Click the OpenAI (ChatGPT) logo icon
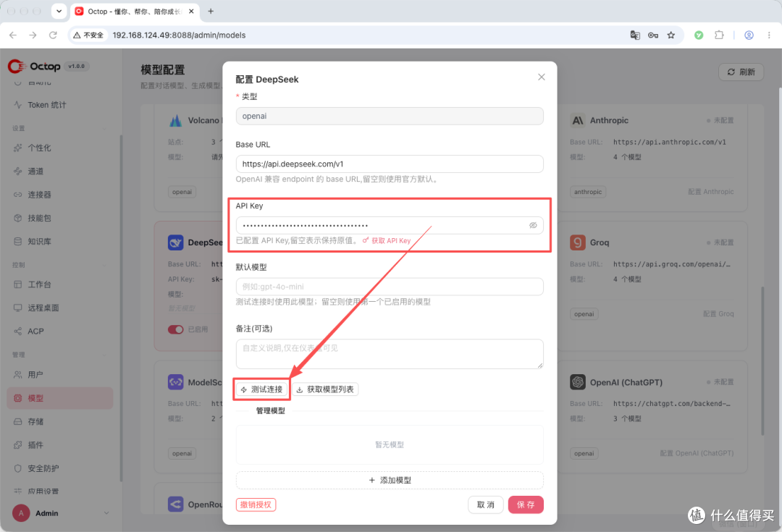The image size is (782, 532). [578, 382]
